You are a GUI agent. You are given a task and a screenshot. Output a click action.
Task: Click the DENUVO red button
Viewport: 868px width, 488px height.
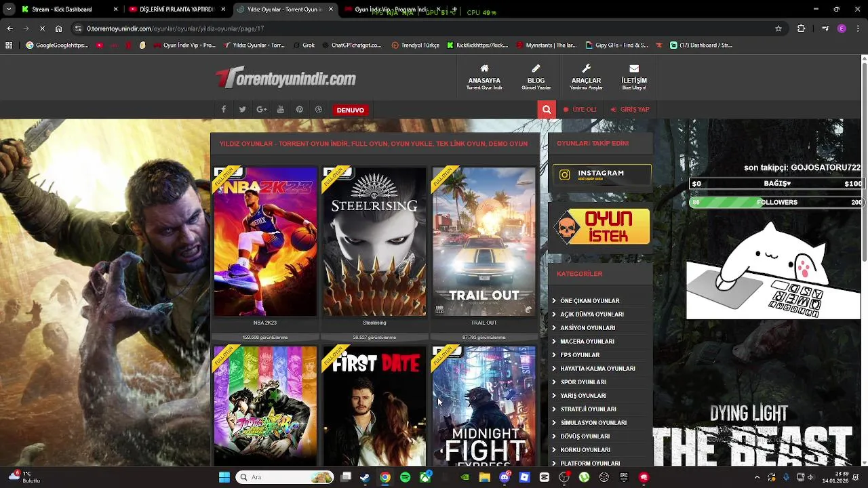point(351,110)
